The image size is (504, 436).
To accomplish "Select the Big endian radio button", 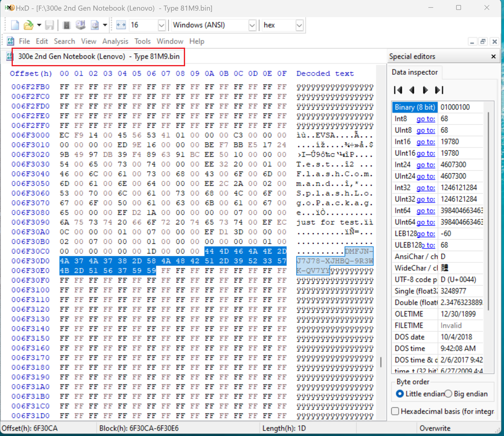I will [x=448, y=394].
